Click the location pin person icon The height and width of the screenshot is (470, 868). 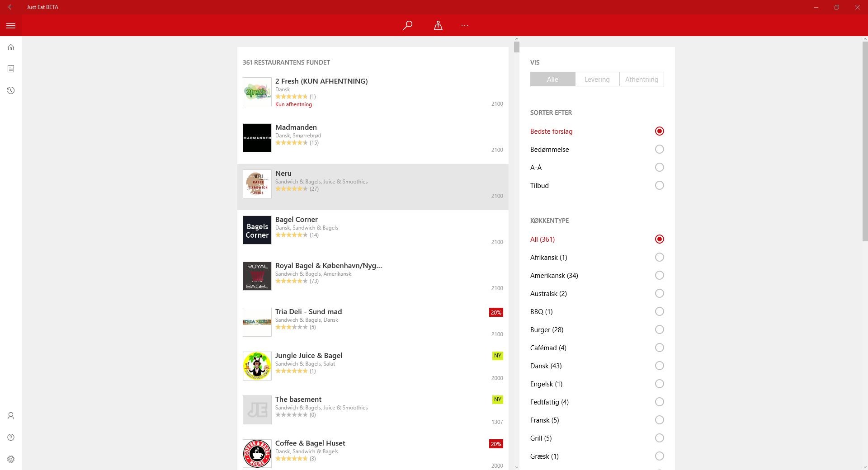(438, 25)
